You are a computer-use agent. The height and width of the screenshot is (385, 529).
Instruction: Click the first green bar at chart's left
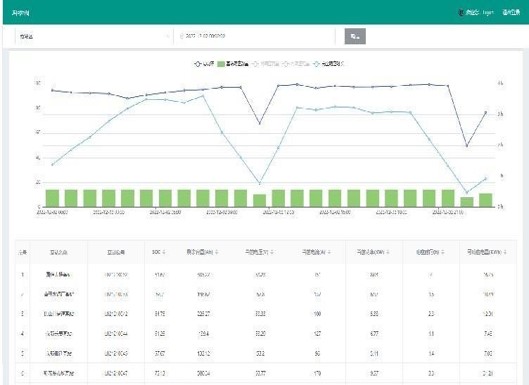pyautogui.click(x=52, y=198)
